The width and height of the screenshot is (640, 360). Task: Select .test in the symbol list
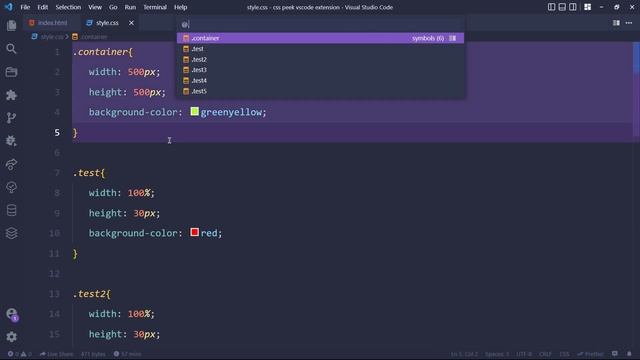tap(320, 49)
